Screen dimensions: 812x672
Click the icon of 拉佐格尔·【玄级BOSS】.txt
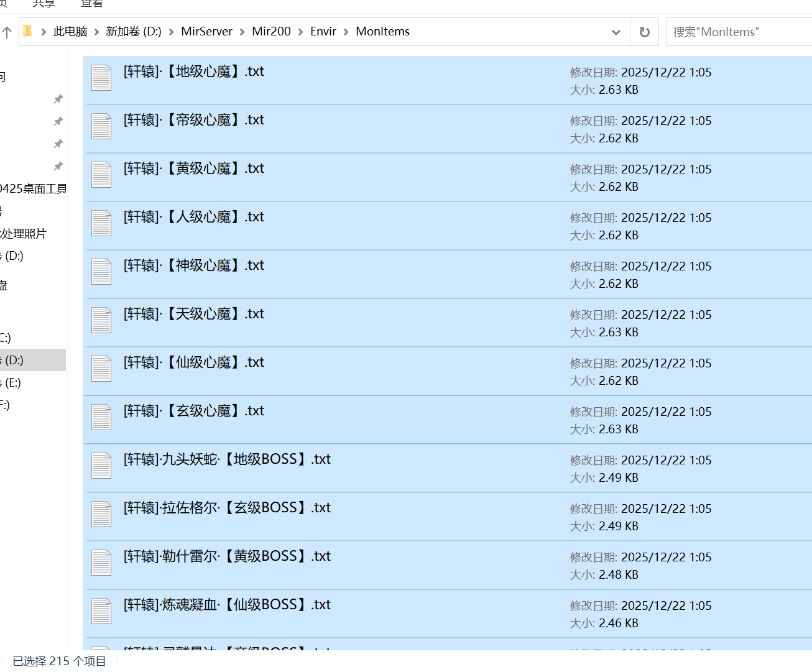pyautogui.click(x=101, y=514)
